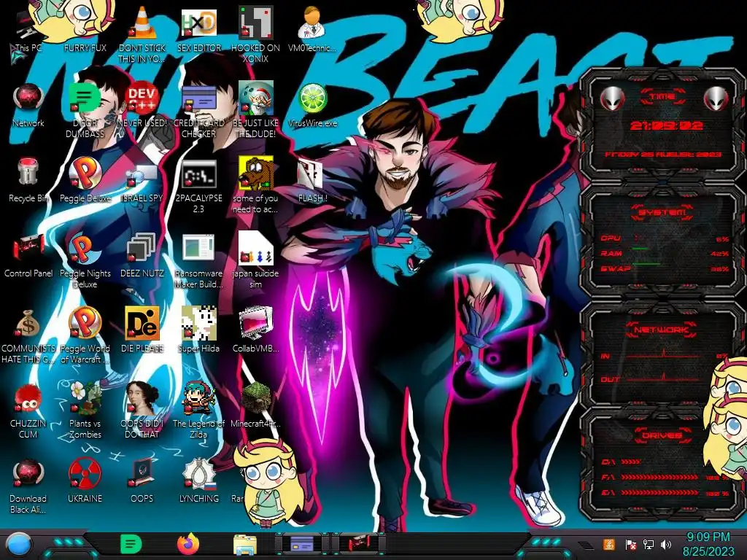Open Ransomware Maker Build... icon
The image size is (747, 560).
click(198, 249)
